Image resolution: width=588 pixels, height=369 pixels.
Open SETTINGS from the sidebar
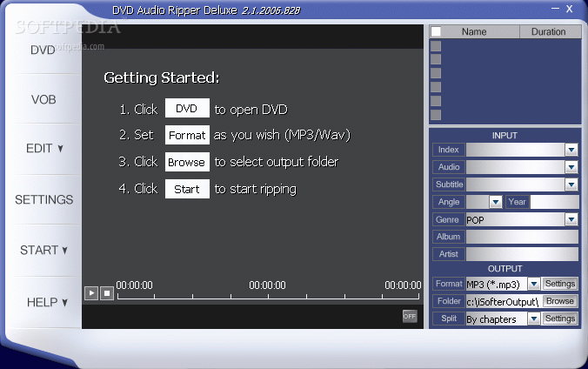point(44,199)
